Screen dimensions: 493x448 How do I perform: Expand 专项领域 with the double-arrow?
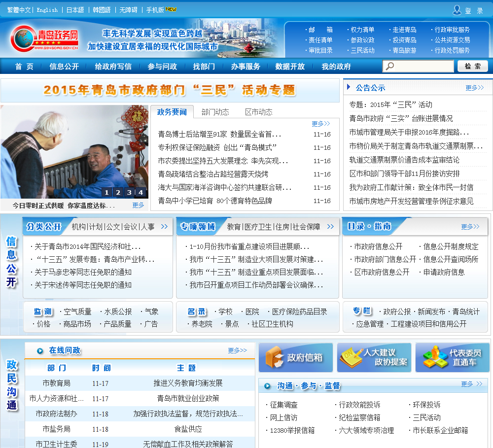tap(330, 226)
